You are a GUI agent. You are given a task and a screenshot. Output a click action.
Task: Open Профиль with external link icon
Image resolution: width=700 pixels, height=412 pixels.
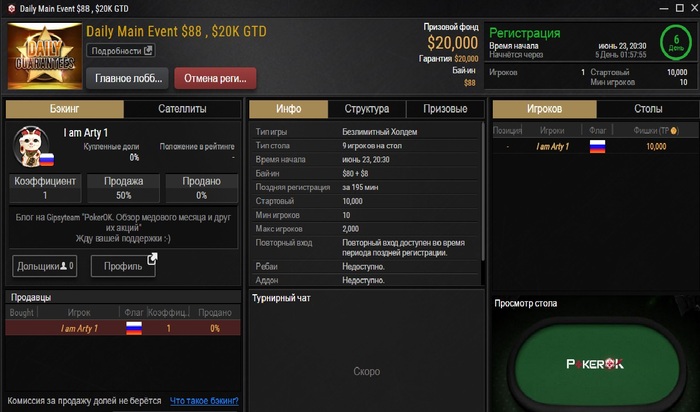coord(124,266)
